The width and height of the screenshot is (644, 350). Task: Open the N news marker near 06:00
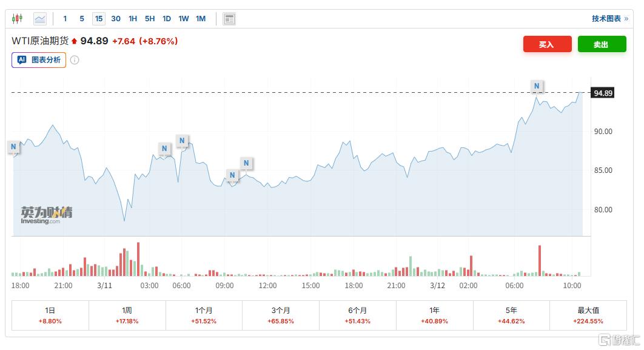point(182,141)
